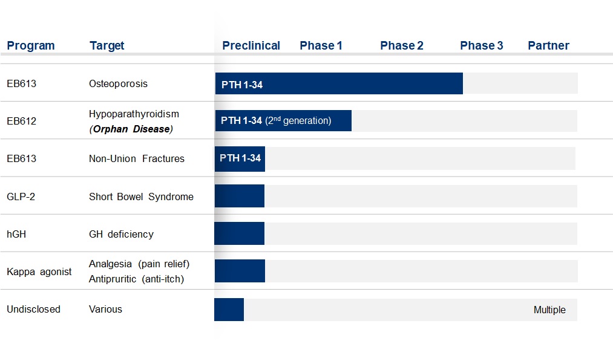Click the Orphan Disease text
Image resolution: width=613 pixels, height=364 pixels.
tap(131, 129)
